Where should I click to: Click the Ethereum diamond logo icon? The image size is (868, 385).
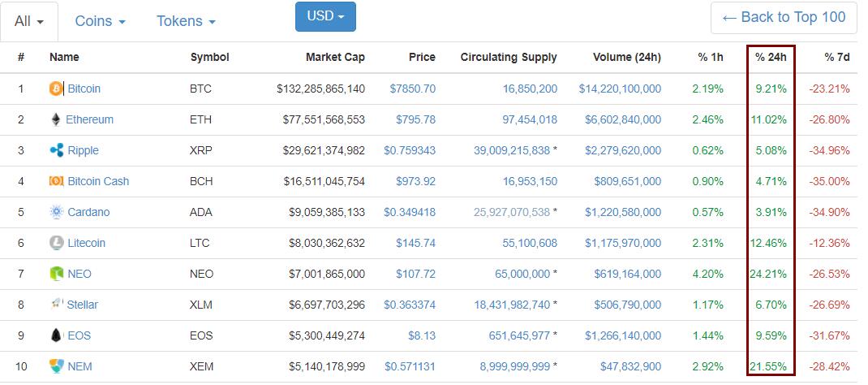[56, 119]
